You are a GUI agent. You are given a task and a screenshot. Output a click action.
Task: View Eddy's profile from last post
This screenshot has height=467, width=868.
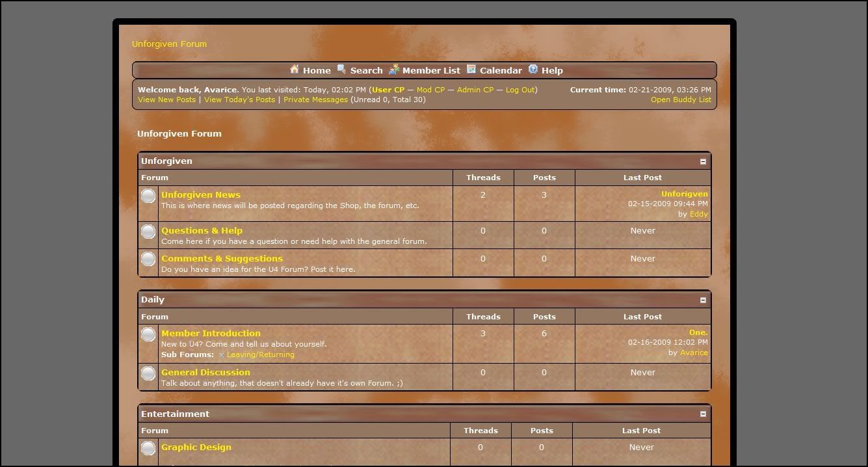(699, 214)
